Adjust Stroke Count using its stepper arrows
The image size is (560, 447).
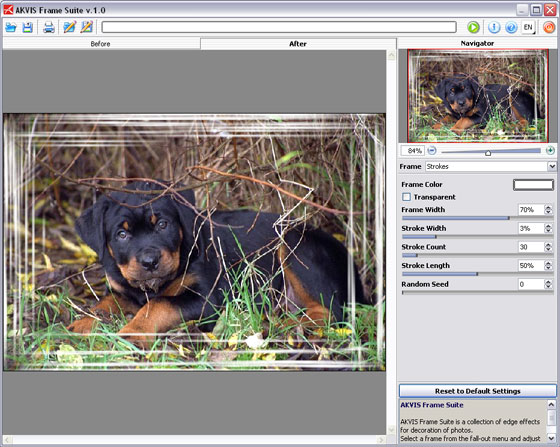coord(548,247)
